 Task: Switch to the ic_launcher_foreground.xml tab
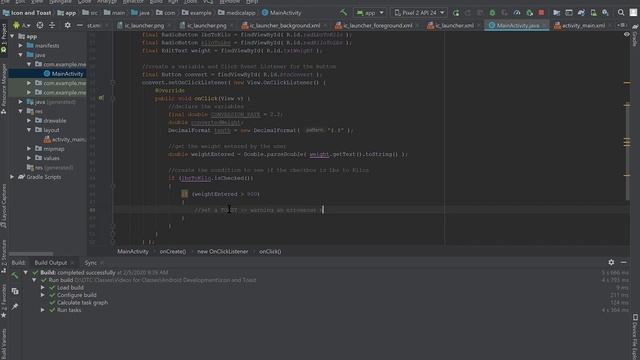(376, 25)
